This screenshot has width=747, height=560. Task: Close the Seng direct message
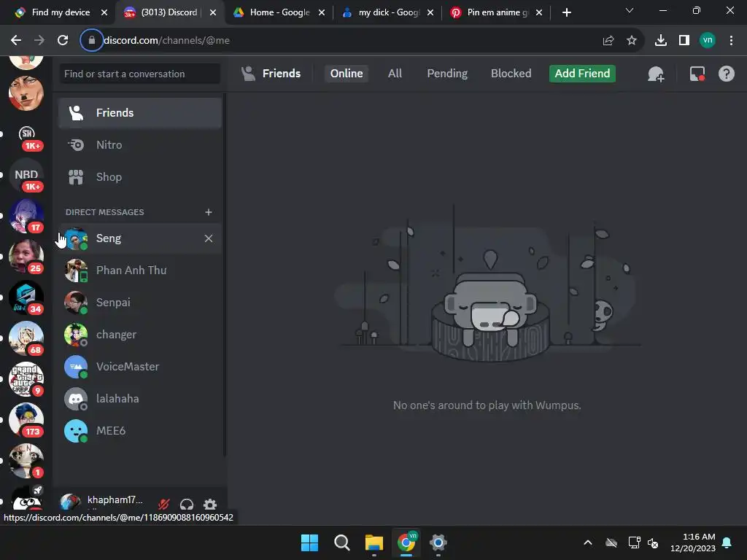click(208, 238)
